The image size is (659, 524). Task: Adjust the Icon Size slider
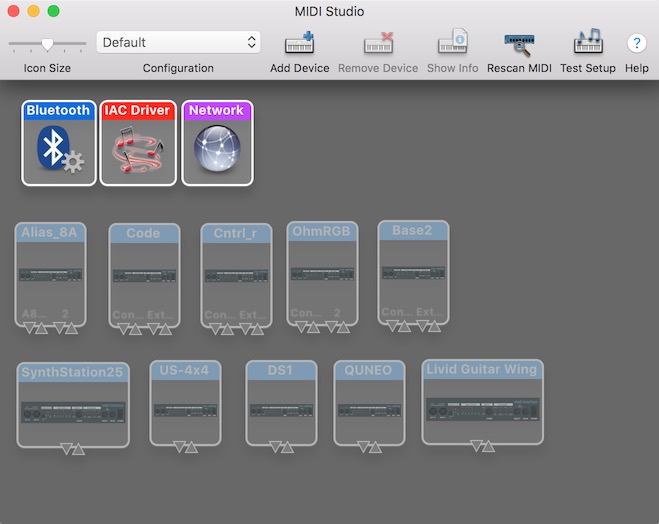tap(47, 44)
